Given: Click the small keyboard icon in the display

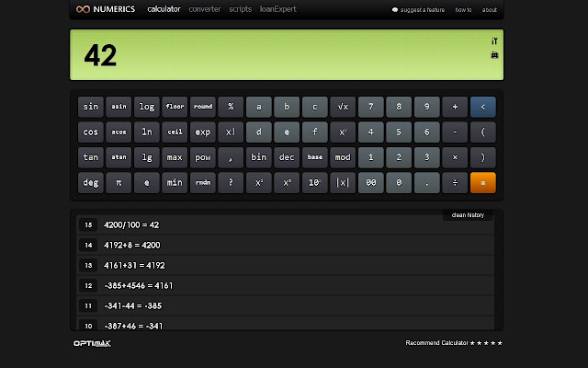Looking at the screenshot, I should pyautogui.click(x=494, y=55).
